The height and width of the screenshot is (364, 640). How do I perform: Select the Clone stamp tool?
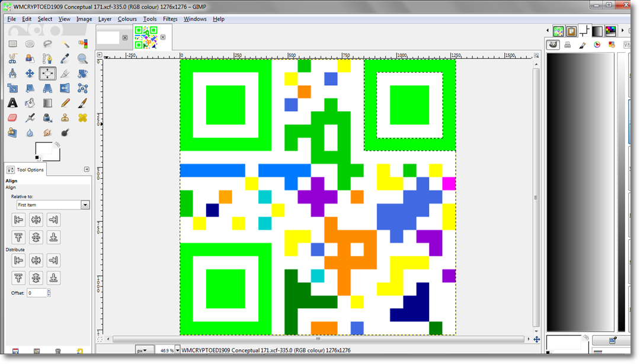tap(65, 118)
